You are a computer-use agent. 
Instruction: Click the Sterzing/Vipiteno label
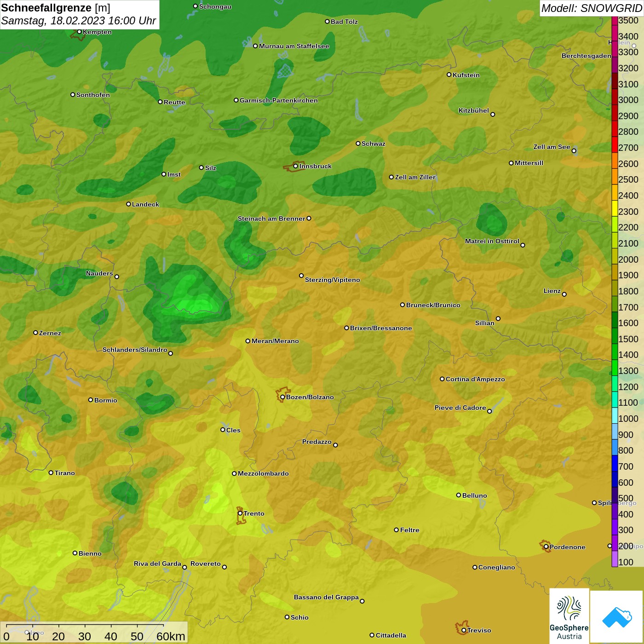(x=333, y=280)
